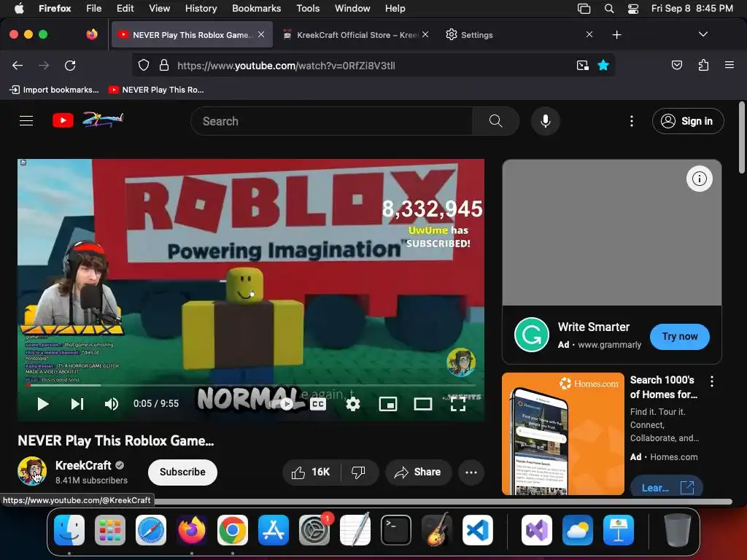Open the YouTube guide hamburger menu
The image size is (747, 560).
point(26,121)
